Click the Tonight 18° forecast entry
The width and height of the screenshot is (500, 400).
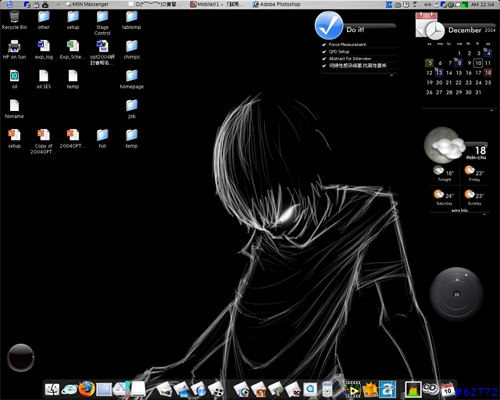pyautogui.click(x=444, y=174)
